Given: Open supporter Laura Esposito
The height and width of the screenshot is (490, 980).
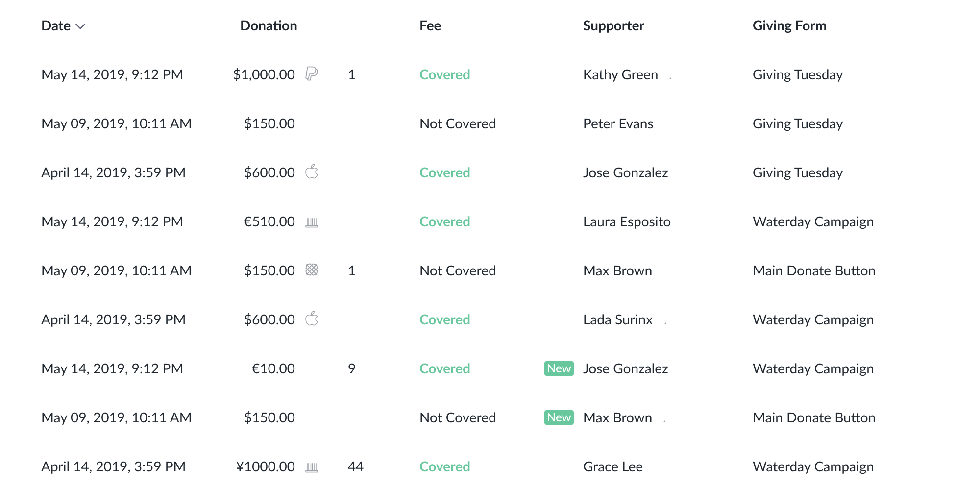Looking at the screenshot, I should coord(627,221).
